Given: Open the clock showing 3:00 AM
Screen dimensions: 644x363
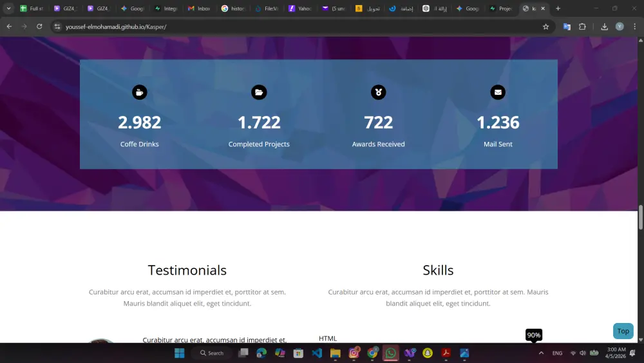Looking at the screenshot, I should point(615,353).
